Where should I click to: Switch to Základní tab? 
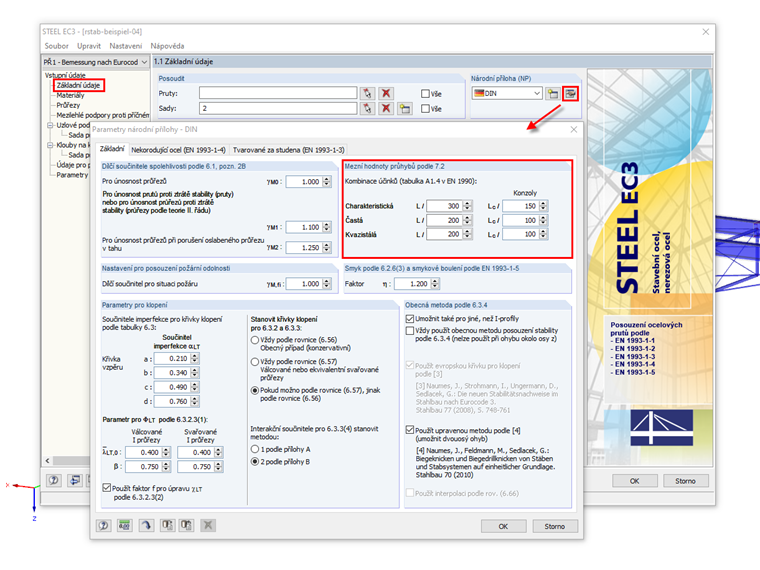pos(111,149)
